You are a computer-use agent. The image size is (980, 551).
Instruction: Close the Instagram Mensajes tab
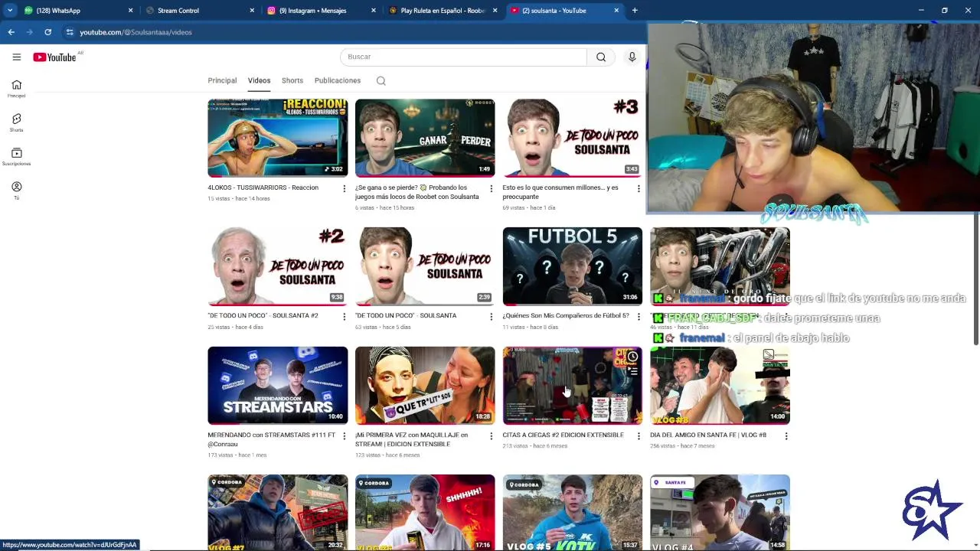tap(374, 11)
